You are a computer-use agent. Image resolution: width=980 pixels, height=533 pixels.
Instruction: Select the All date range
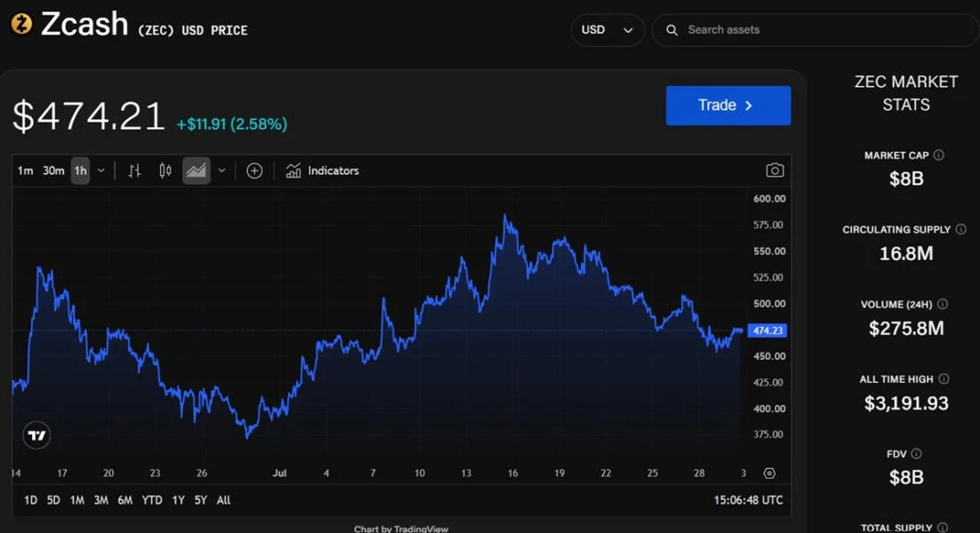[224, 500]
